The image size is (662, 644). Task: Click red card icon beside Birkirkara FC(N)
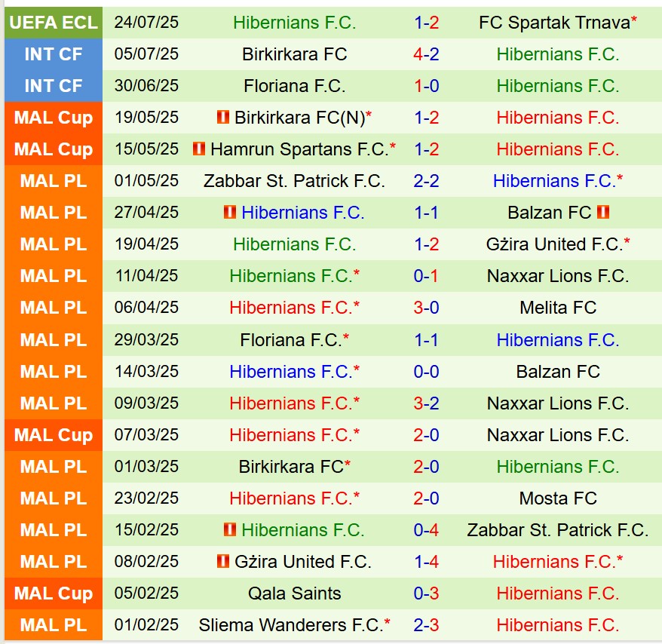tap(223, 117)
